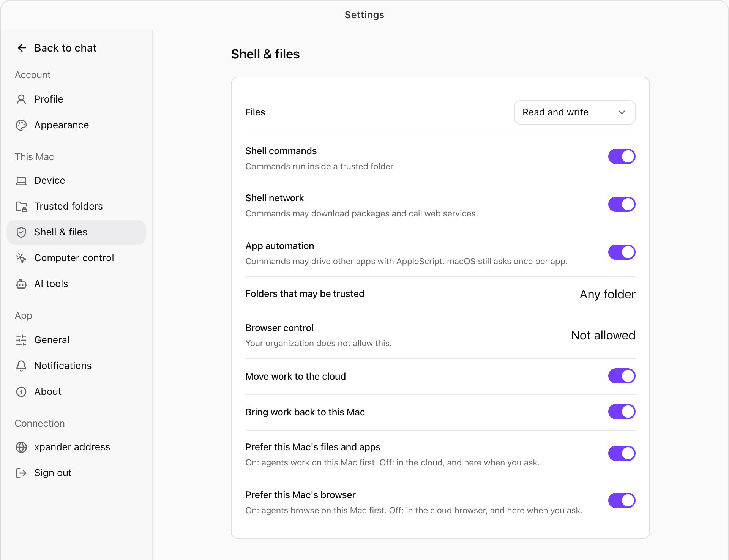Image resolution: width=729 pixels, height=560 pixels.
Task: Click the AI tools robot icon
Action: (21, 284)
